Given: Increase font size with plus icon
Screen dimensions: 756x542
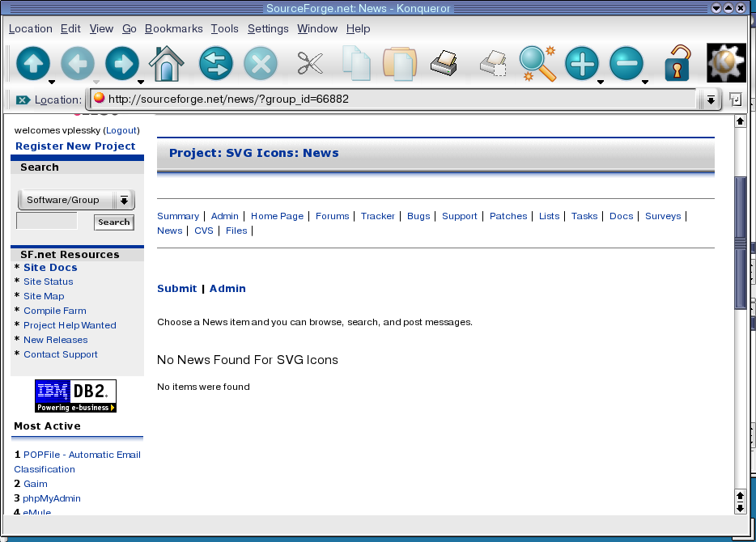Looking at the screenshot, I should click(581, 63).
